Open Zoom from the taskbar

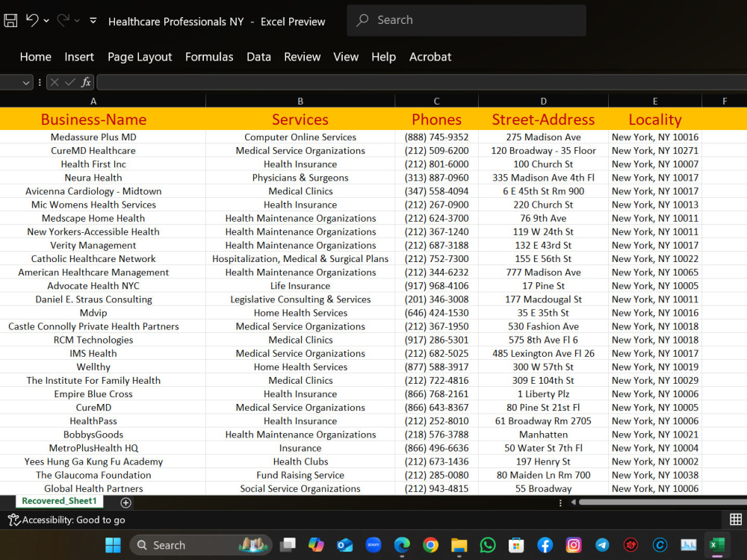(373, 545)
